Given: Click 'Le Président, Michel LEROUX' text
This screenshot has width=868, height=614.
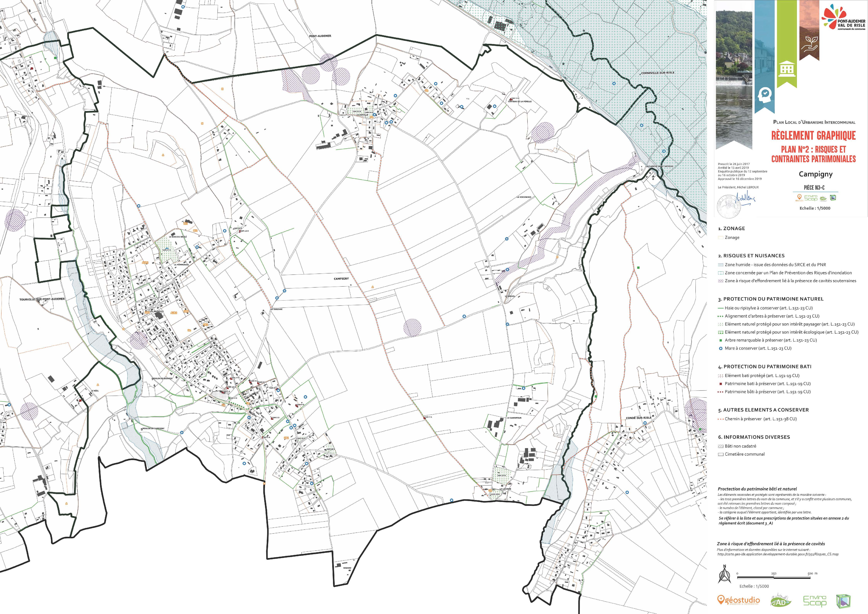Looking at the screenshot, I should click(x=738, y=187).
